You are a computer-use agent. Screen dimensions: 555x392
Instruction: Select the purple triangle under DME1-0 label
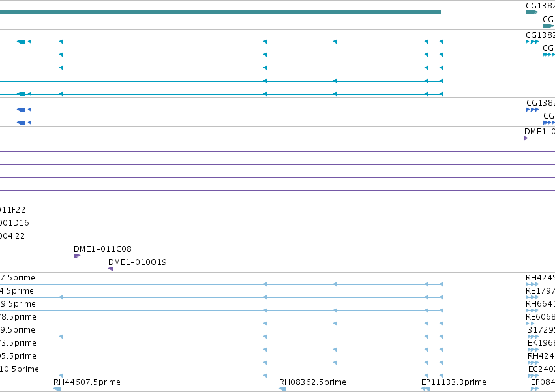coord(526,138)
